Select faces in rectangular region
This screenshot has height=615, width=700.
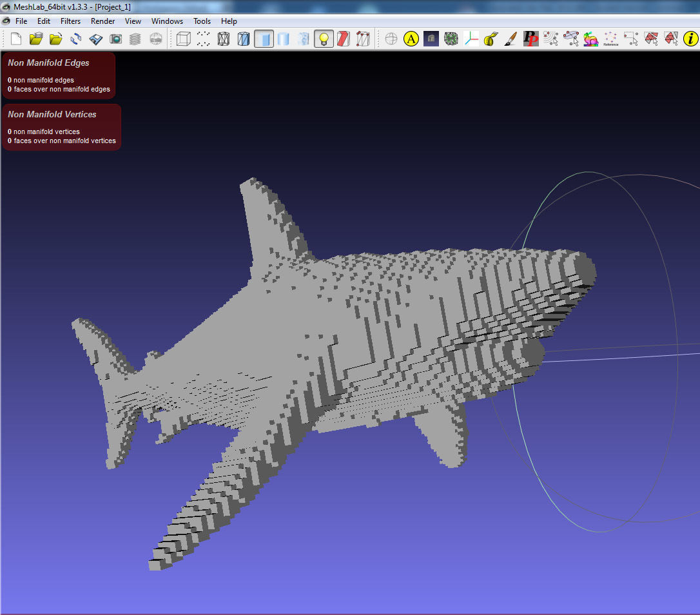click(x=651, y=39)
